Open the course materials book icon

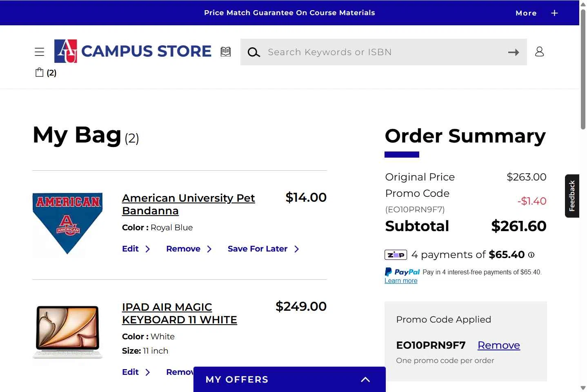(x=226, y=51)
